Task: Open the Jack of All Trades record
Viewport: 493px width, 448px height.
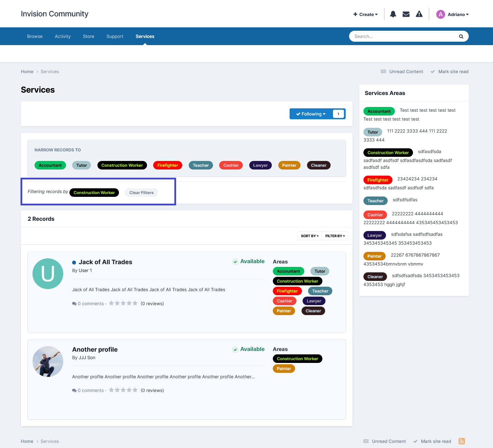Action: pos(106,262)
